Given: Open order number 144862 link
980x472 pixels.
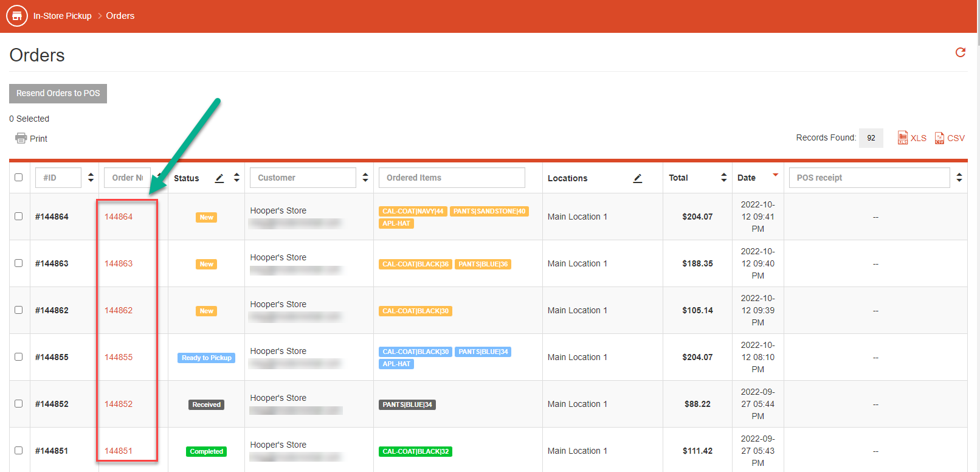Looking at the screenshot, I should 119,310.
